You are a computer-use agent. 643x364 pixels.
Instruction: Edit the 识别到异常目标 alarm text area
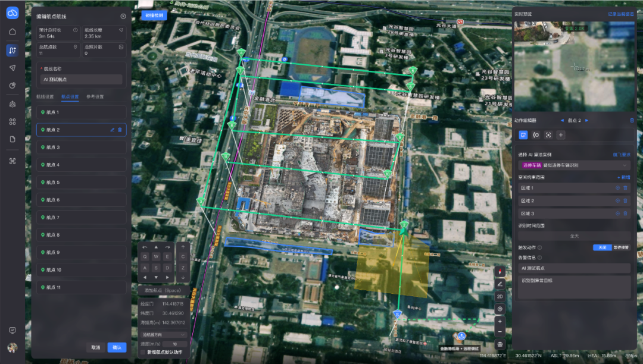[x=574, y=287]
